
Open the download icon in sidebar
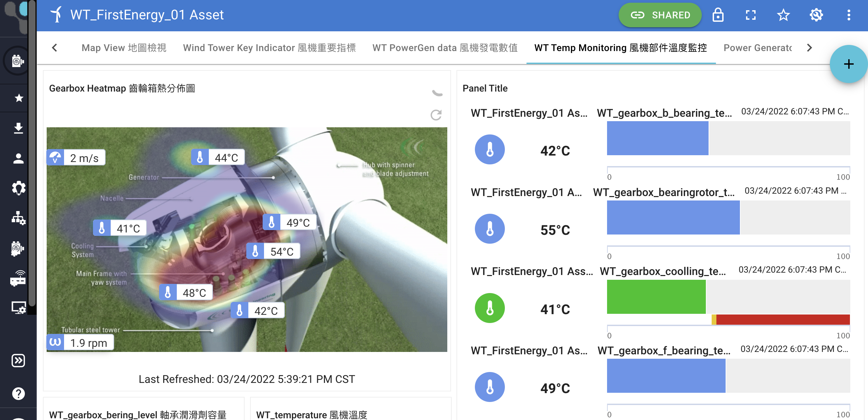[x=19, y=128]
